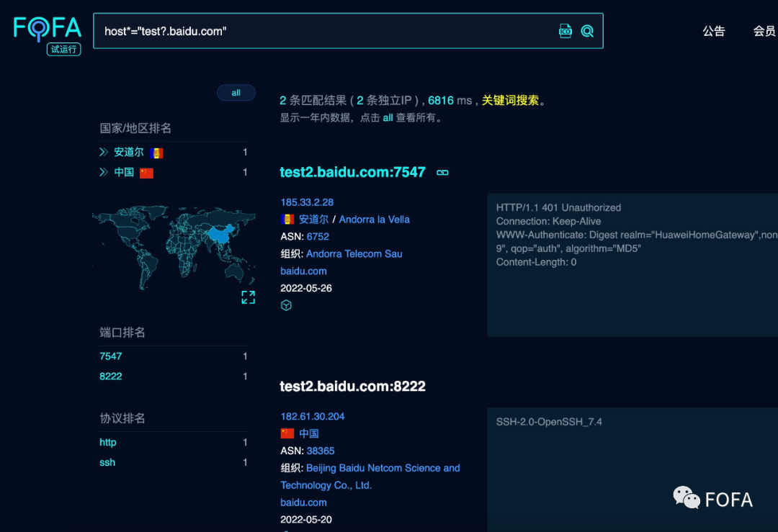778x532 pixels.
Task: Click the HTTP/1.1 401 Unauthorized banner text
Action: [559, 208]
